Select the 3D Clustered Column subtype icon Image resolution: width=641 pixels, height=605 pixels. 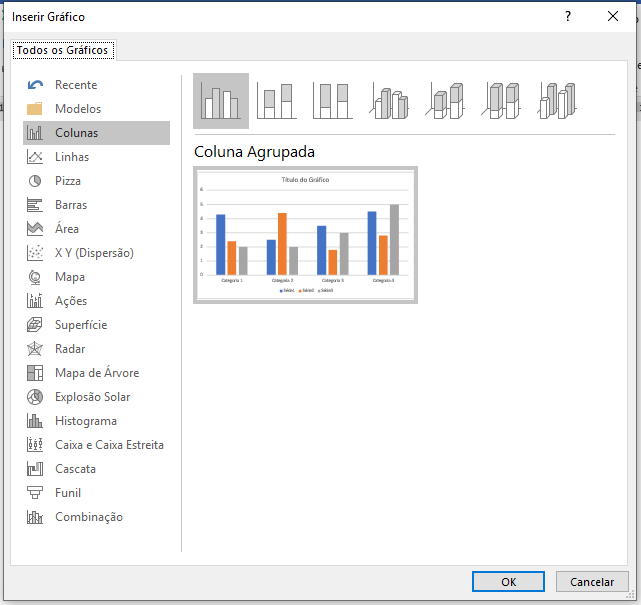coord(390,101)
